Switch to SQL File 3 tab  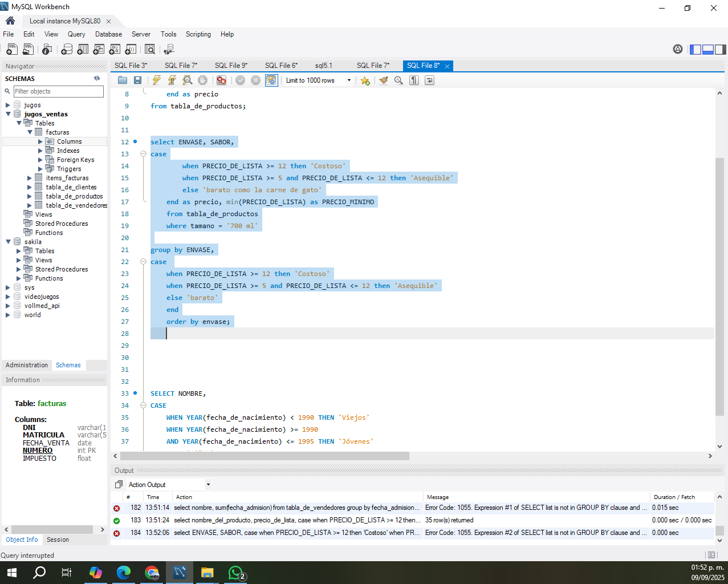tap(131, 66)
